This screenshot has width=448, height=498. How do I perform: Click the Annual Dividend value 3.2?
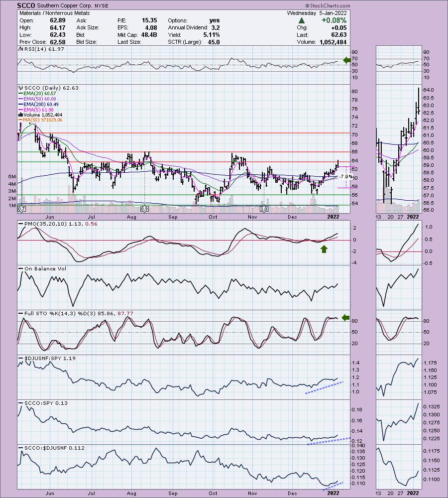tap(216, 27)
